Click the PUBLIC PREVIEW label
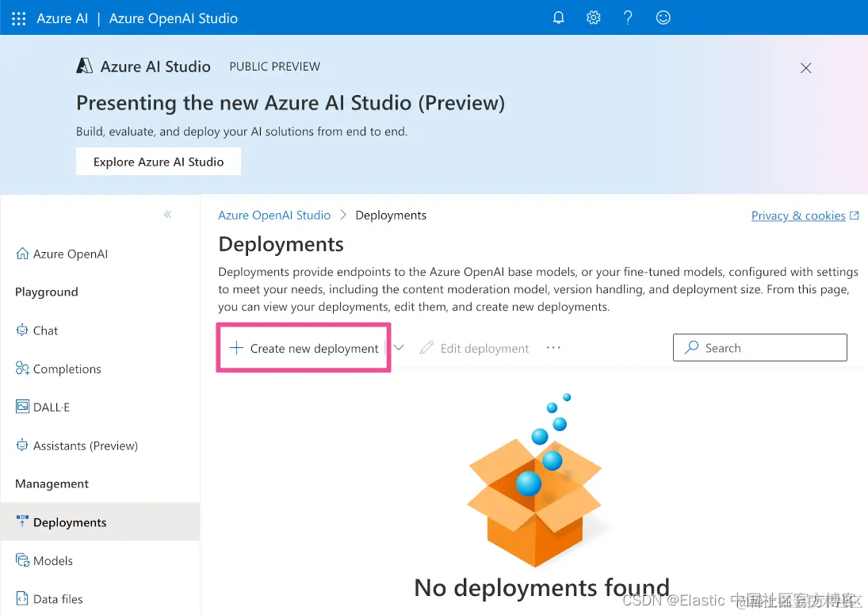 [x=274, y=67]
